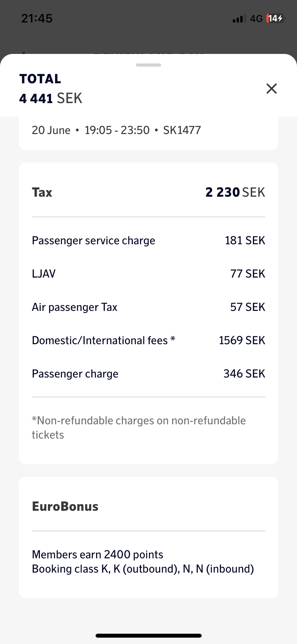Tap the back arrow behind the sheet
Screen dimensions: 297x644
(x=23, y=53)
